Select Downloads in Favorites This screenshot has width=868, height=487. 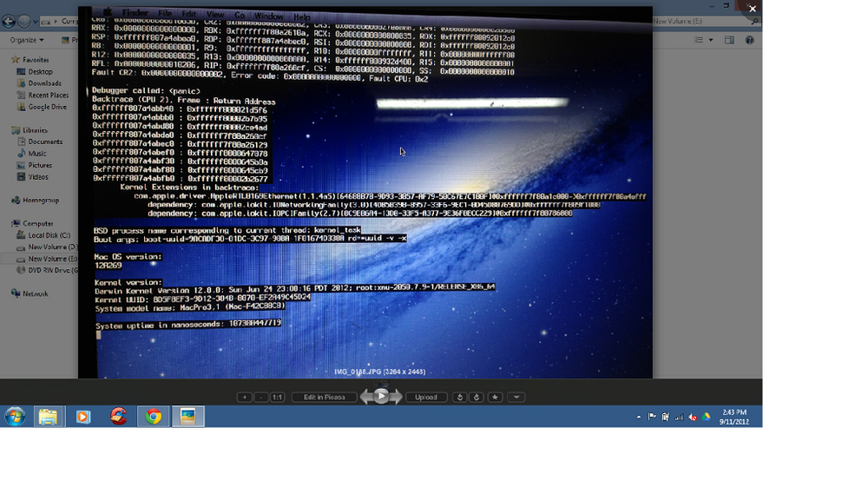click(44, 84)
